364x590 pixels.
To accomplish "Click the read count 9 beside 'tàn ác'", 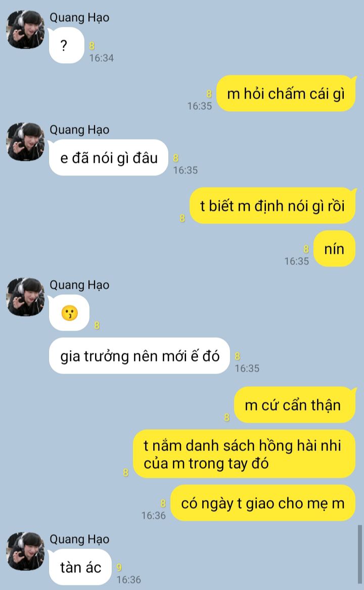I will pos(119,567).
